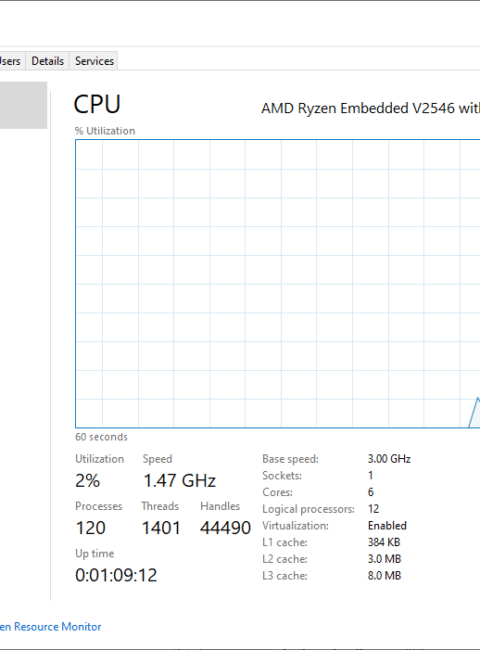
Task: Click the 60 seconds graph label
Action: tap(101, 437)
